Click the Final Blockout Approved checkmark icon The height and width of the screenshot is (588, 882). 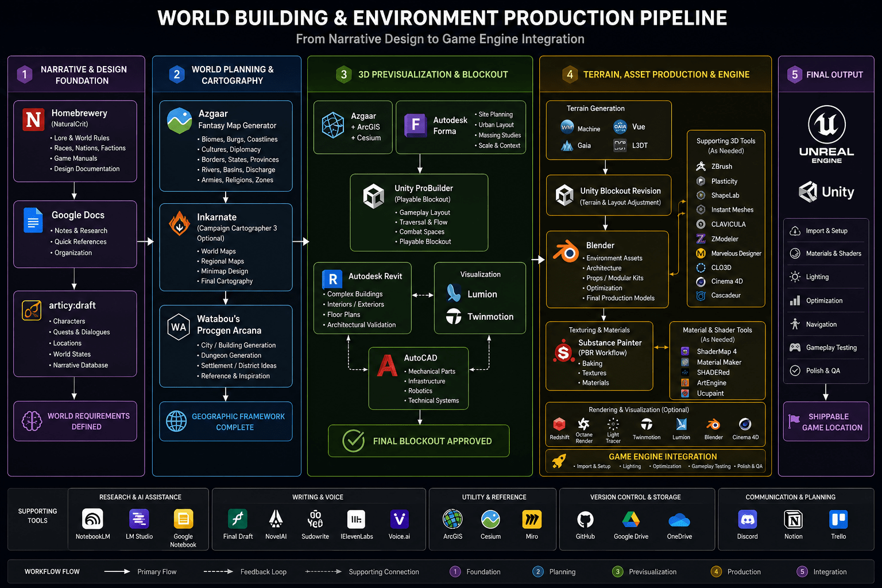coord(353,441)
